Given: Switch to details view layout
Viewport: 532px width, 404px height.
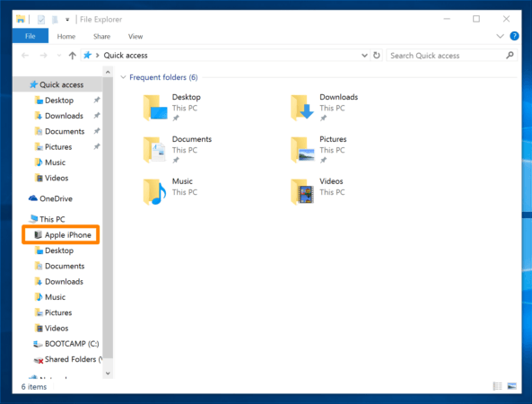Looking at the screenshot, I should click(x=497, y=386).
